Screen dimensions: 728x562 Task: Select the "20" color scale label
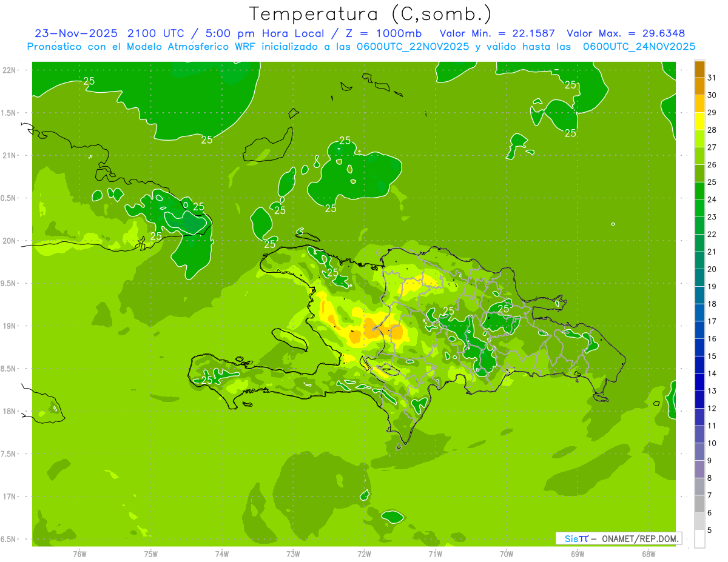click(712, 269)
